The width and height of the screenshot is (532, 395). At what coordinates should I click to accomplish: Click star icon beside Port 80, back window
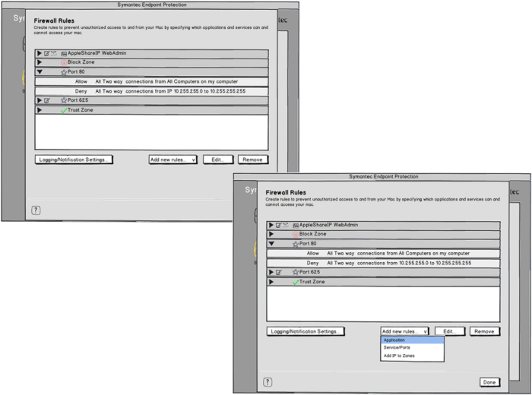pos(64,72)
